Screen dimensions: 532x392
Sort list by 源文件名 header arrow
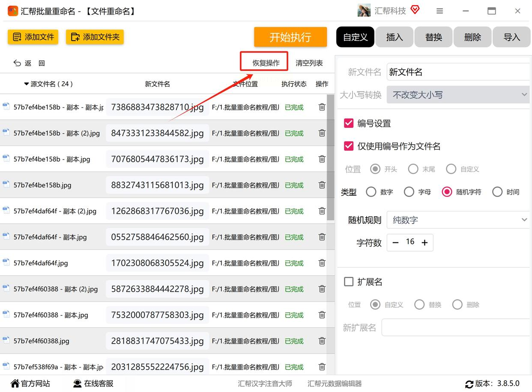[27, 84]
